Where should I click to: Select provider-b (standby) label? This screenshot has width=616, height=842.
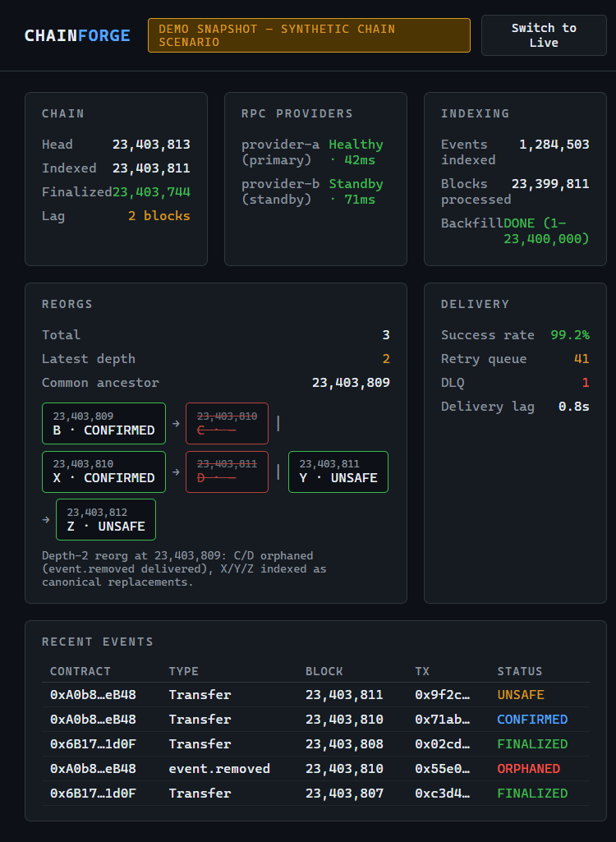[x=280, y=191]
